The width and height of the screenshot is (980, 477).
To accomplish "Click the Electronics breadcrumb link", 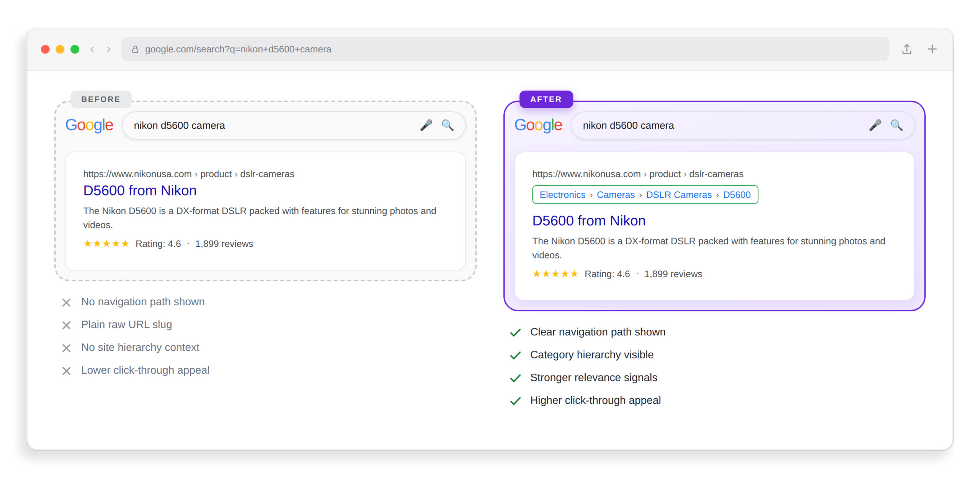I will [562, 195].
